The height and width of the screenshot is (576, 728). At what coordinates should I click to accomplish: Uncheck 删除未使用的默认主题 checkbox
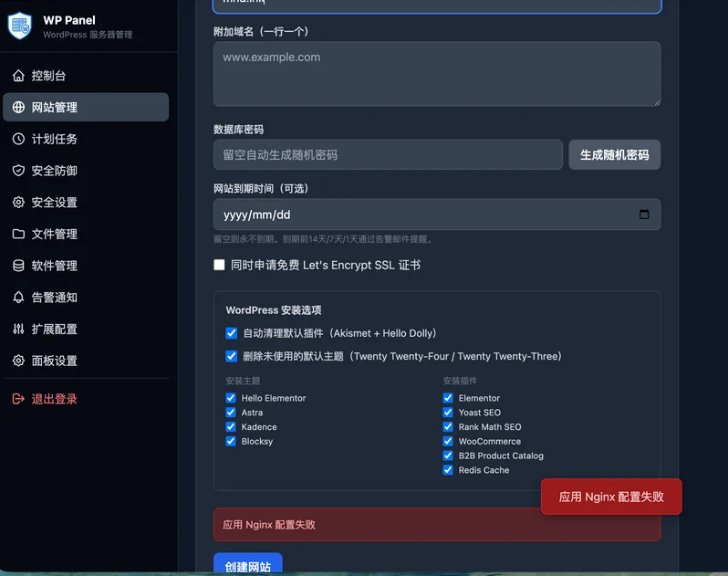point(231,356)
